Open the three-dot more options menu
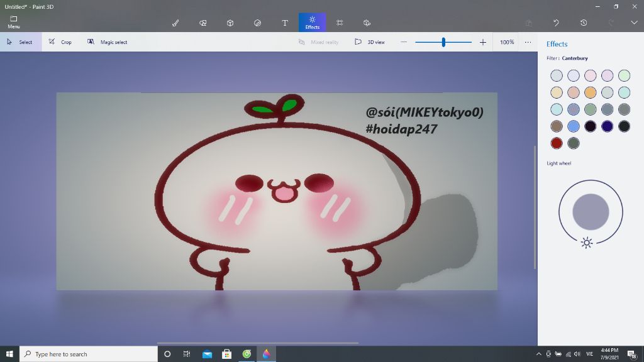This screenshot has height=362, width=644. pyautogui.click(x=528, y=42)
